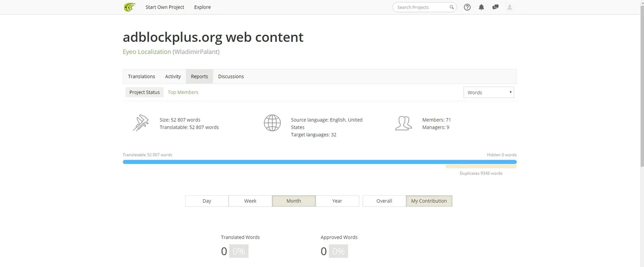Select the Month period option

click(x=294, y=201)
